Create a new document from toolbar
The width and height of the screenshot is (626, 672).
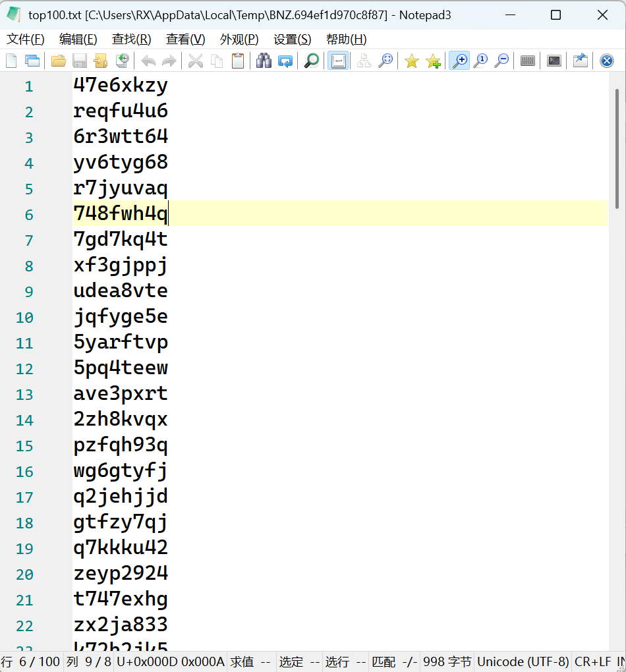coord(11,61)
